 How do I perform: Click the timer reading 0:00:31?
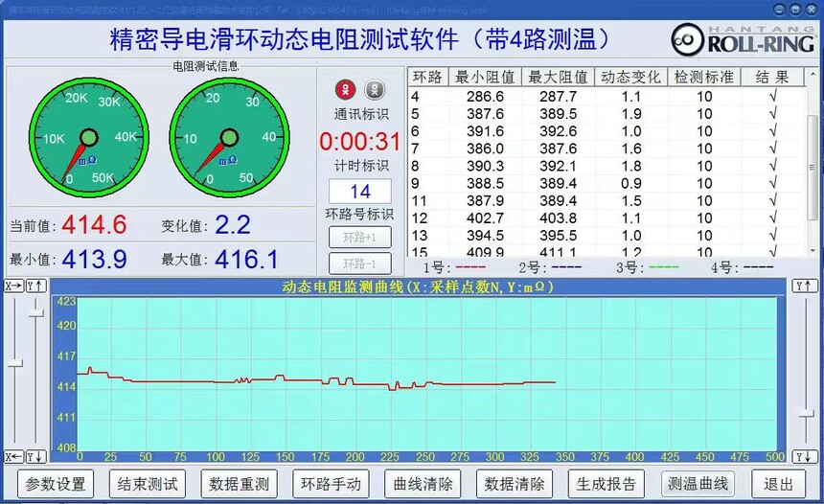[x=360, y=142]
